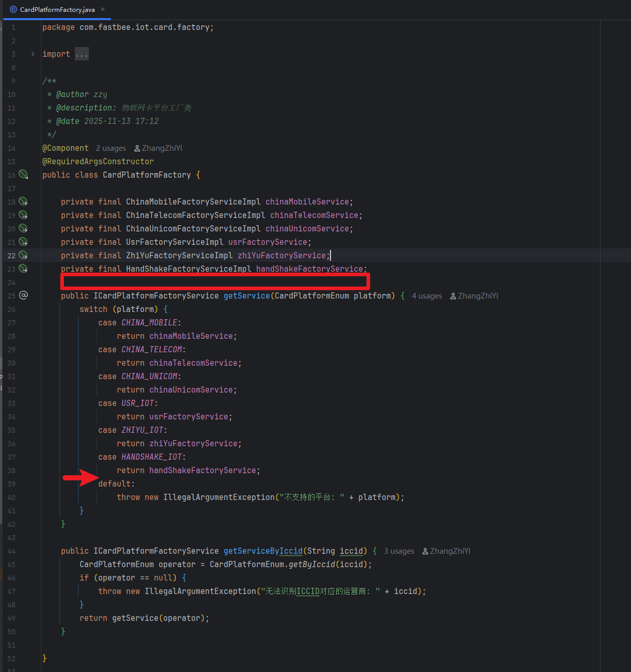Viewport: 631px width, 672px height.
Task: Open the 2 usages hint above the class
Action: 111,148
